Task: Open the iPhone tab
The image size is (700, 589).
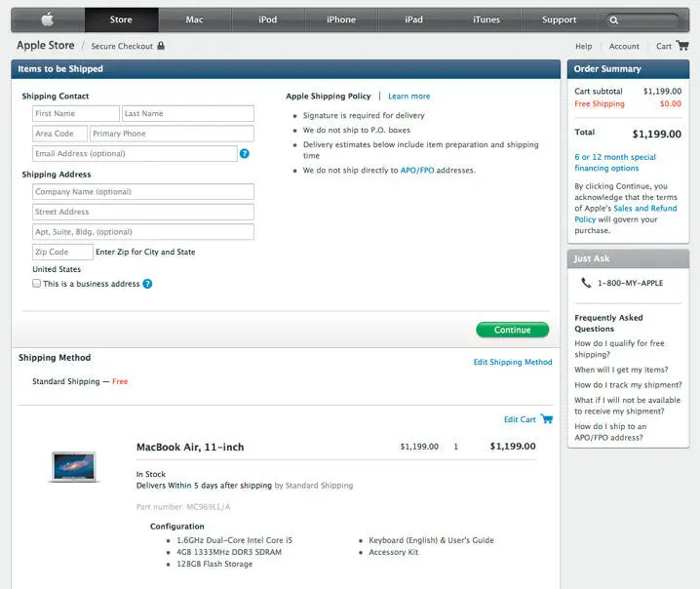Action: (x=341, y=20)
